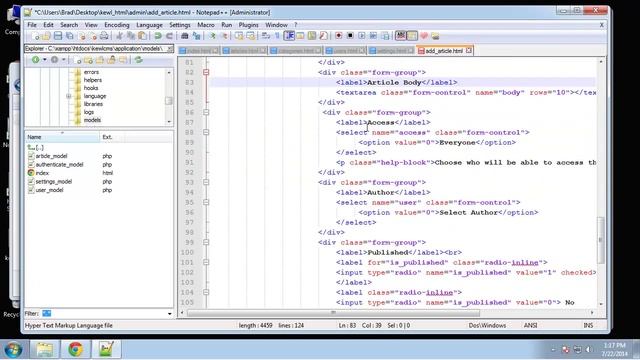640x360 pixels.
Task: Click the Save All toolbar icon
Action: (x=70, y=36)
